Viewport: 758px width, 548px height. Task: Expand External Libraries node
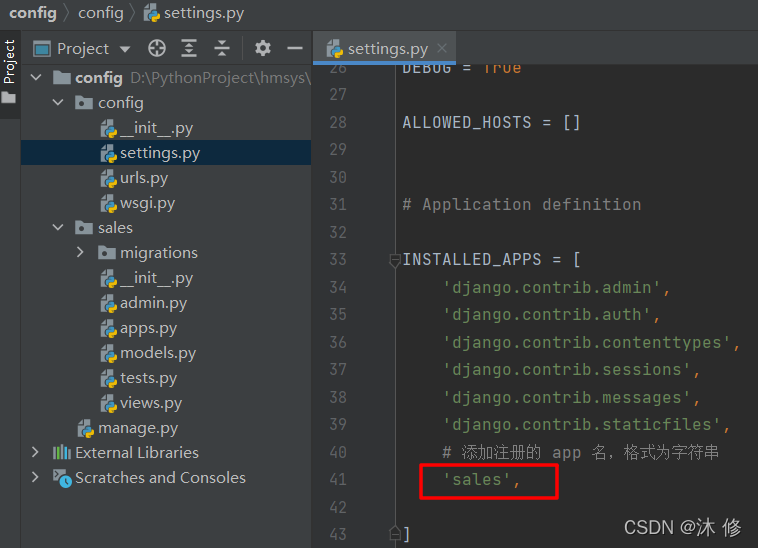tap(35, 452)
